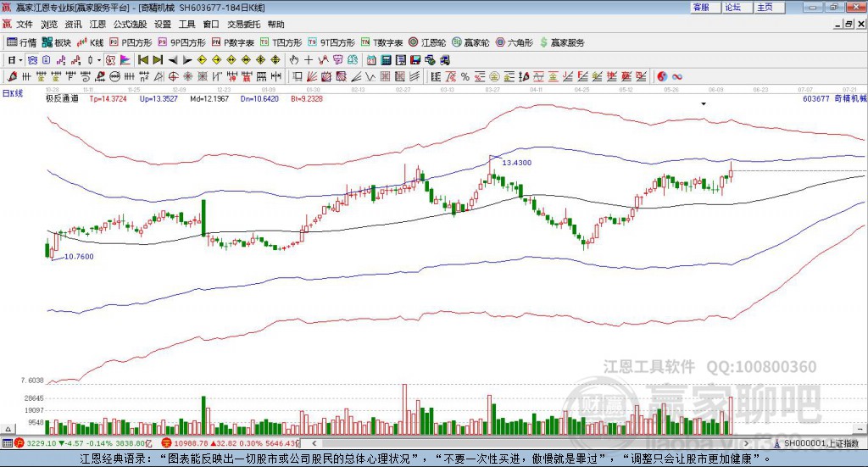Jump to first bar with green skip-back icon
The image size is (868, 467).
[142, 60]
